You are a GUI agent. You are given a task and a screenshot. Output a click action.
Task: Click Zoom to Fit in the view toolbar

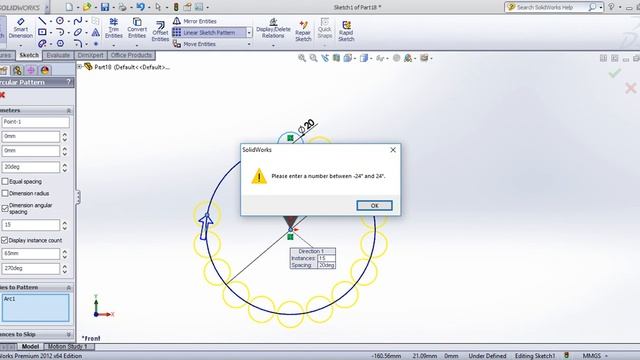302,58
